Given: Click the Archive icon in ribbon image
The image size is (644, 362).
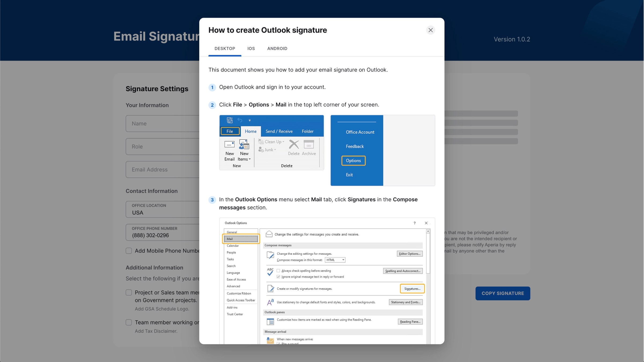Looking at the screenshot, I should click(309, 145).
